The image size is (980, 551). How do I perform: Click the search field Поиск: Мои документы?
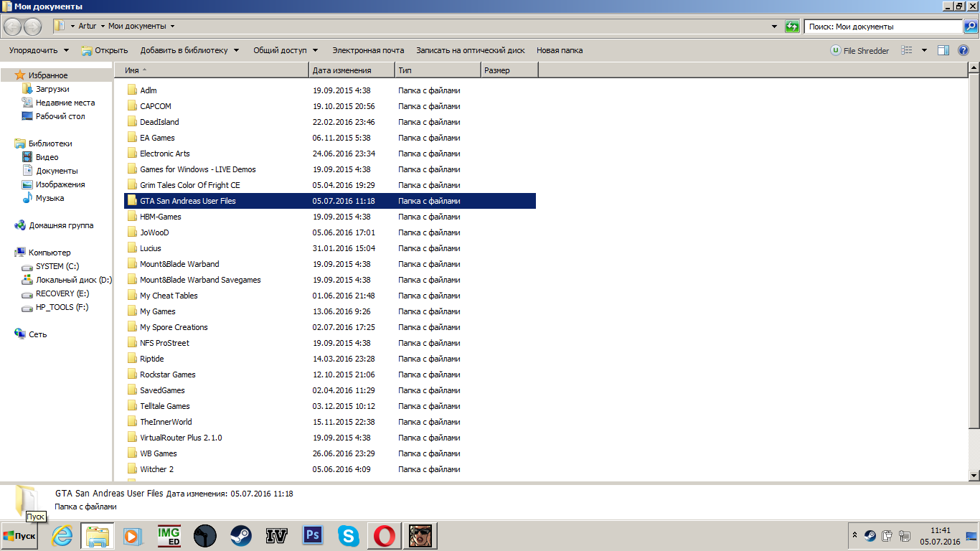coord(882,27)
